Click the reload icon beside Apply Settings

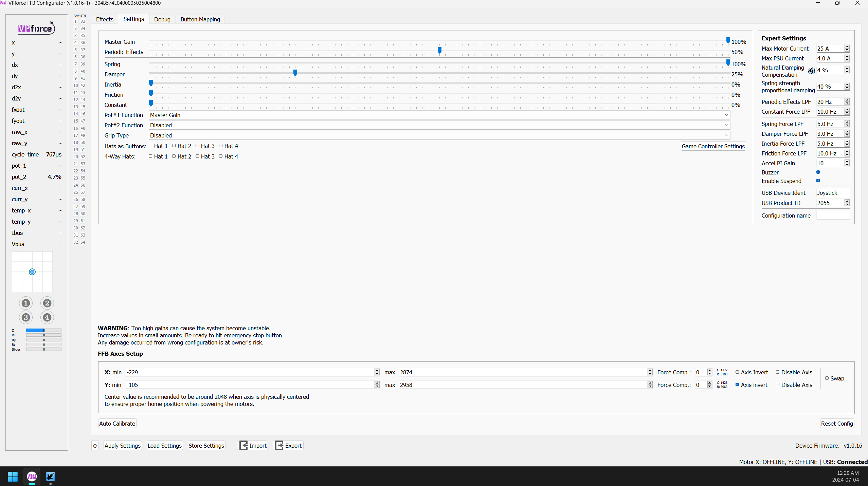pyautogui.click(x=95, y=445)
